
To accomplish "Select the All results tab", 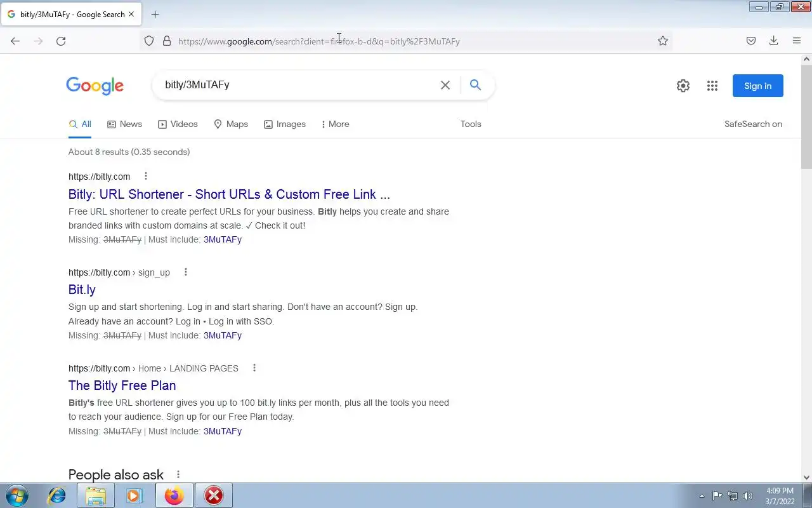I will (x=80, y=124).
